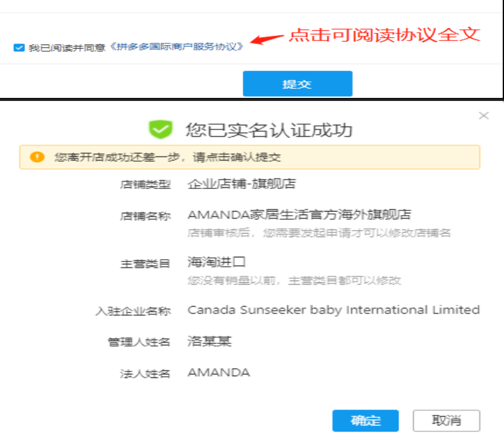Select the store type value 企业店铺-旗舰店
The image size is (504, 438).
tap(241, 184)
